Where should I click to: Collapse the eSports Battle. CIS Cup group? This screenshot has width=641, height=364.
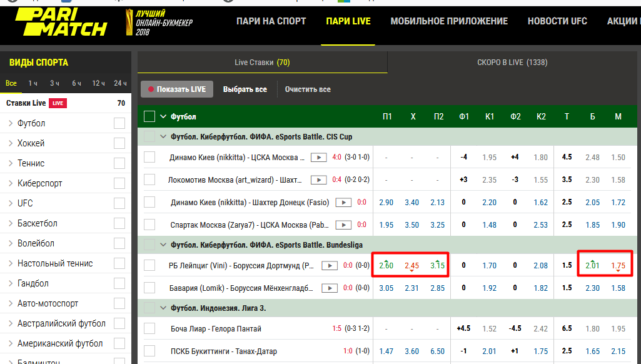[163, 136]
